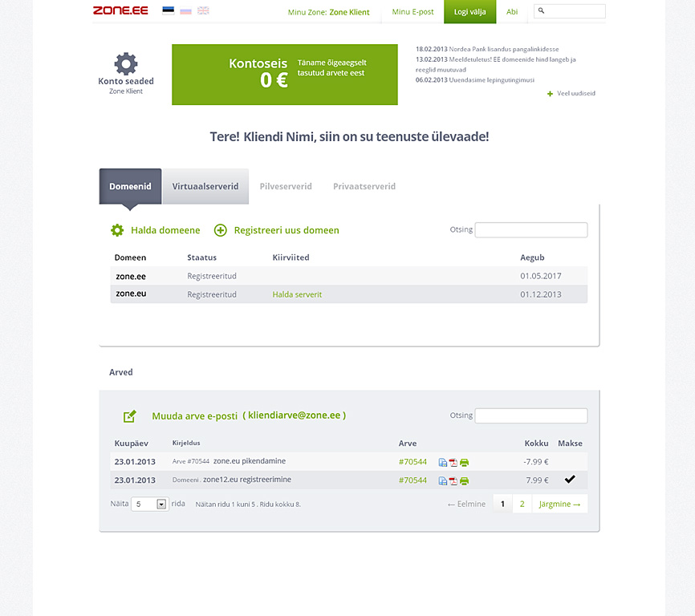This screenshot has width=695, height=616.
Task: Click the Halda domeene link
Action: (165, 230)
